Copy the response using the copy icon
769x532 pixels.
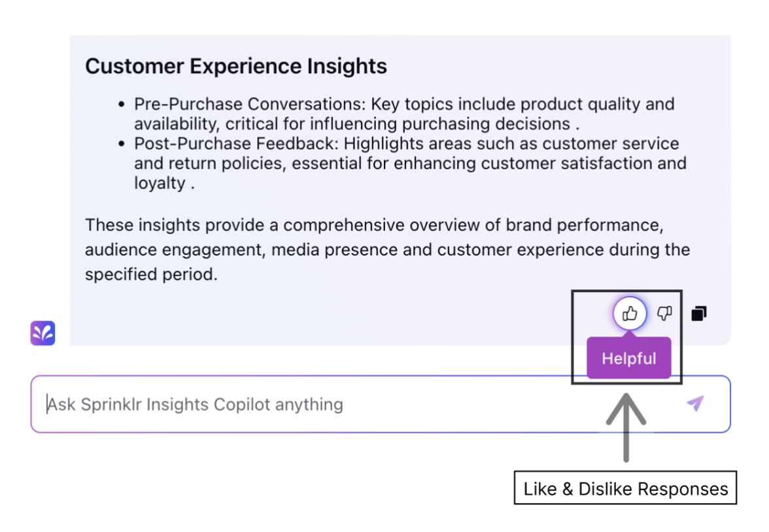(699, 313)
